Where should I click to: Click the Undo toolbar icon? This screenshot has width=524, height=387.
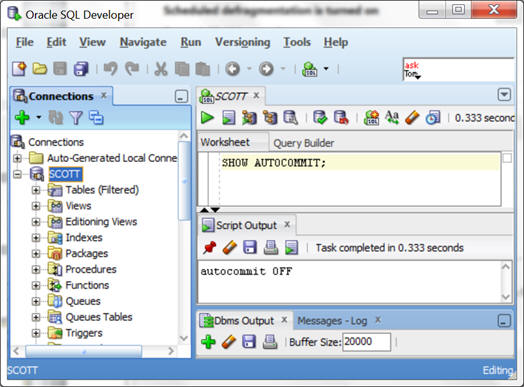[x=110, y=69]
